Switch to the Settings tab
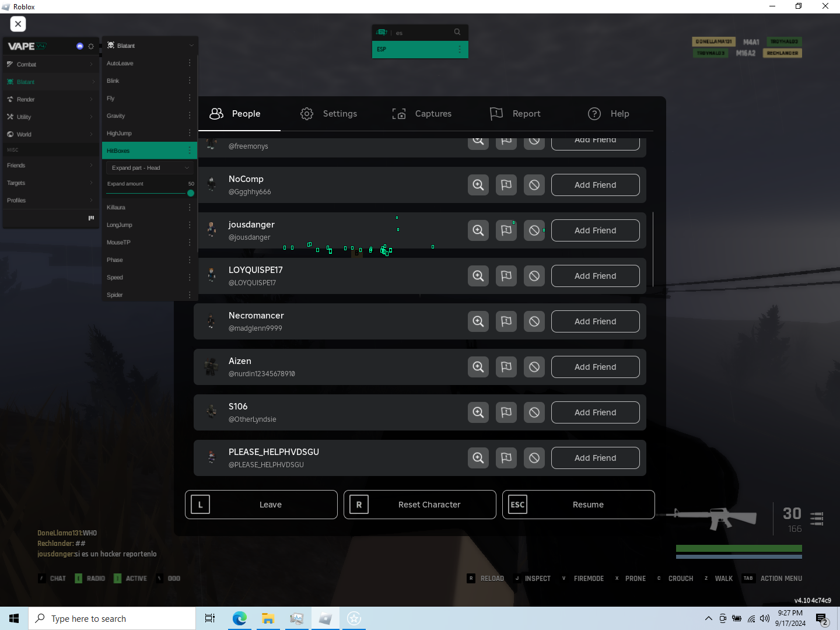This screenshot has width=840, height=630. pos(328,114)
